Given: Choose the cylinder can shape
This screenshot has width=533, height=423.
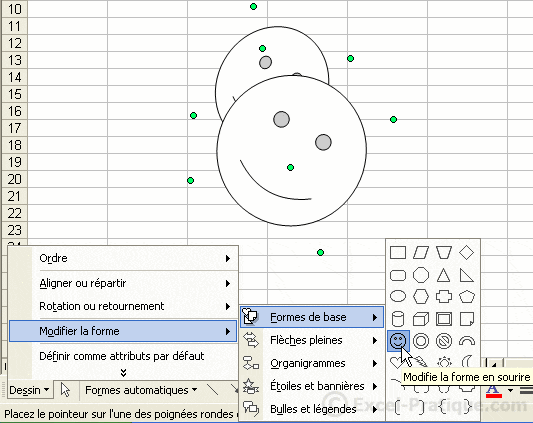Looking at the screenshot, I should 398,319.
